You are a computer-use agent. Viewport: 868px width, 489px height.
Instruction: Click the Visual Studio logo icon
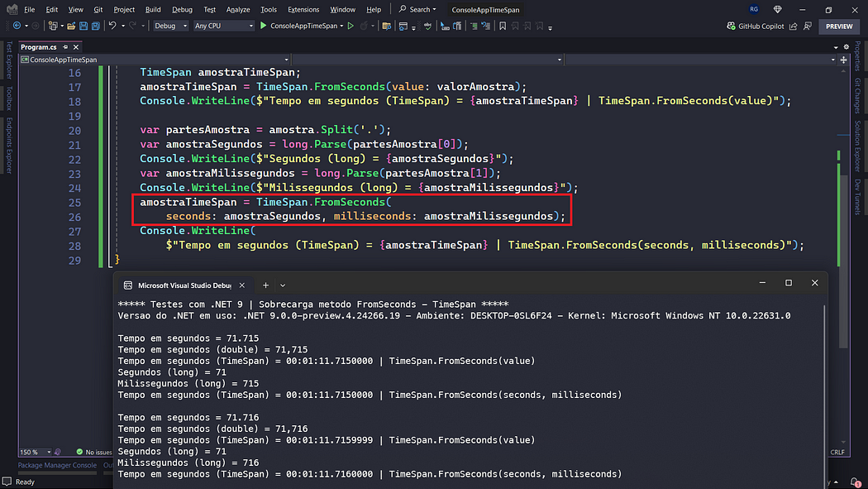pyautogui.click(x=12, y=9)
